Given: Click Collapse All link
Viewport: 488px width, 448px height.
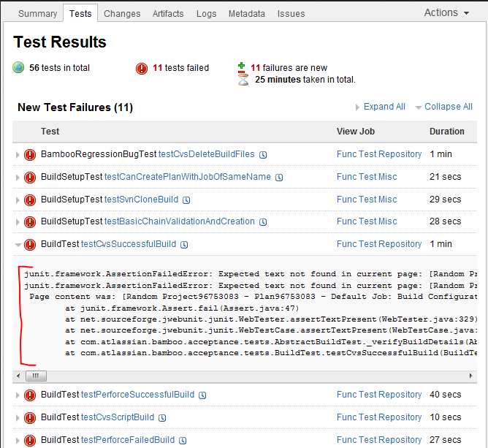Looking at the screenshot, I should pyautogui.click(x=448, y=107).
